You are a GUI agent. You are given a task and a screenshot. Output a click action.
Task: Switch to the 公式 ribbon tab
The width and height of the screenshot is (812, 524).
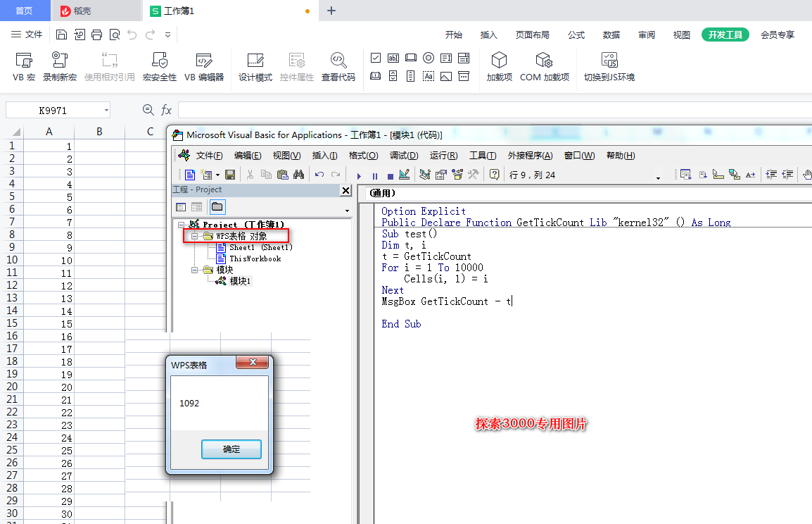pos(576,35)
